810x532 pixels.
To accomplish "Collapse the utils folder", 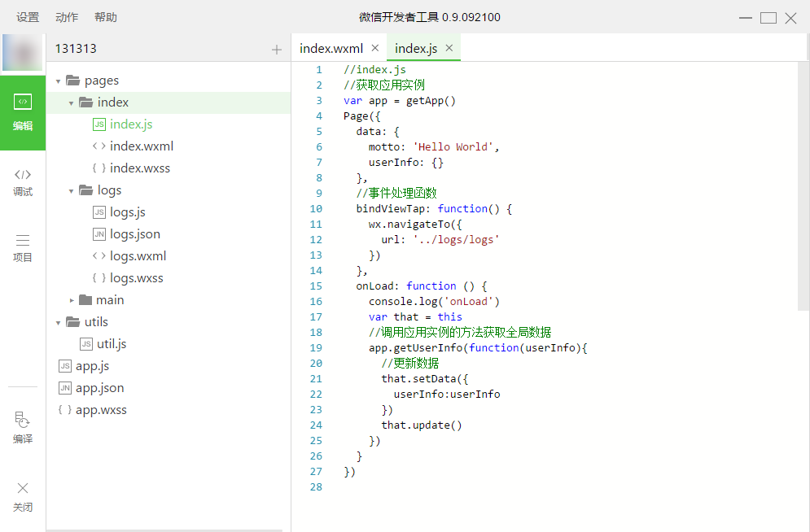I will tap(59, 322).
